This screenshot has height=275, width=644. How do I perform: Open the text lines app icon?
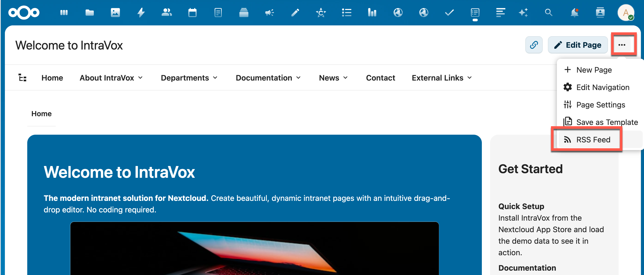pyautogui.click(x=501, y=12)
